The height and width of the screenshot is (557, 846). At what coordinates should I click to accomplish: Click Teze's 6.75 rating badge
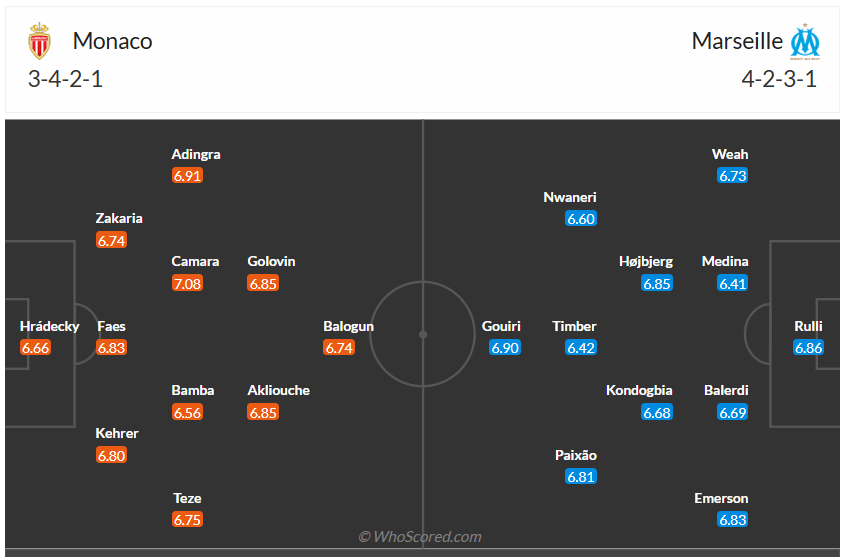187,520
